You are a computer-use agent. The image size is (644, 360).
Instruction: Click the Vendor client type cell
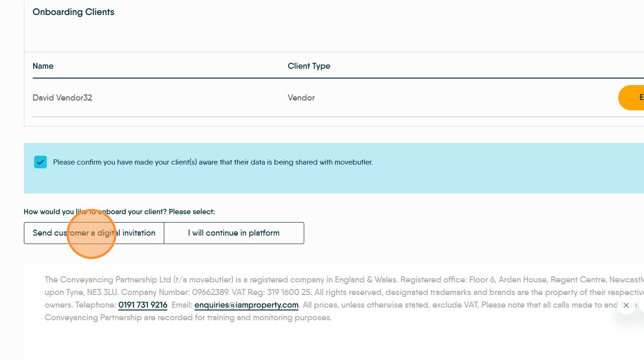coord(301,98)
